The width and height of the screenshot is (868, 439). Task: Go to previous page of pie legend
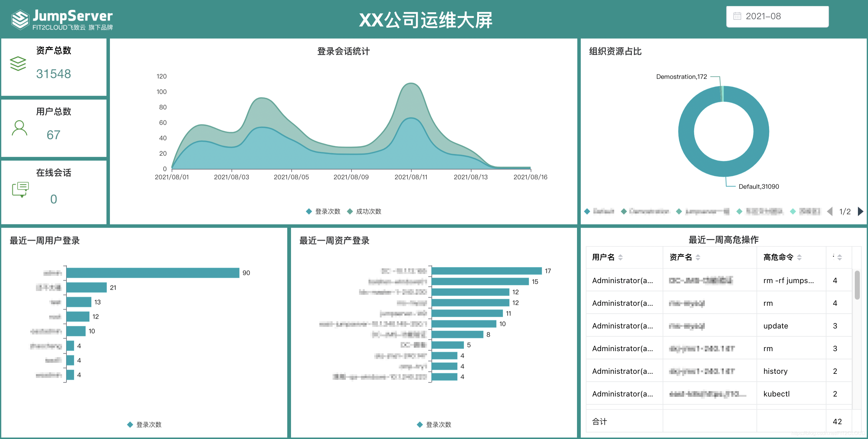tap(830, 211)
